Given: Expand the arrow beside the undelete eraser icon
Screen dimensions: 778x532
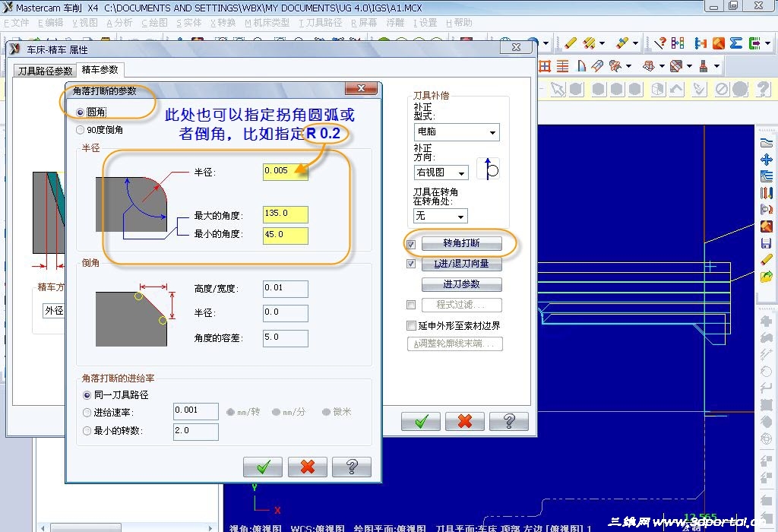Looking at the screenshot, I should pos(635,43).
